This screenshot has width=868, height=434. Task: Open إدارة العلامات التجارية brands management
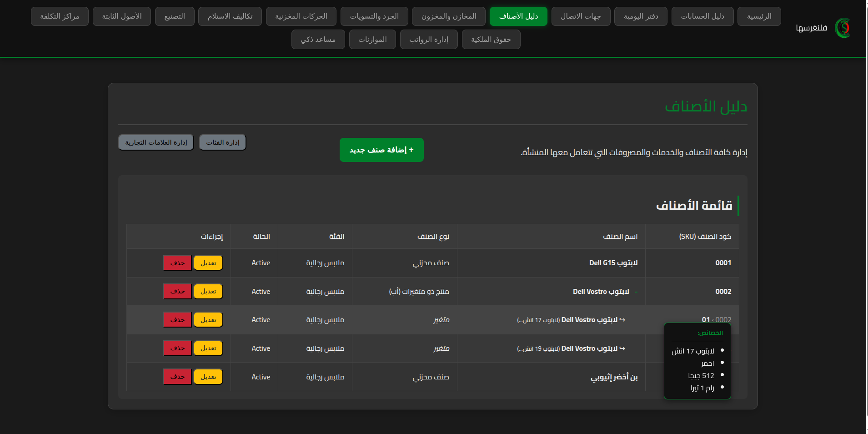click(156, 142)
